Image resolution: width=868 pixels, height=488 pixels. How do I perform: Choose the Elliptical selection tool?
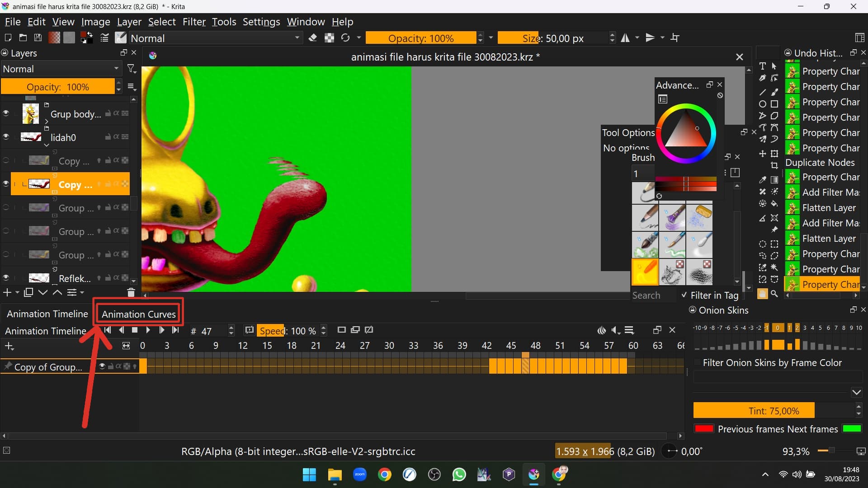pyautogui.click(x=763, y=244)
